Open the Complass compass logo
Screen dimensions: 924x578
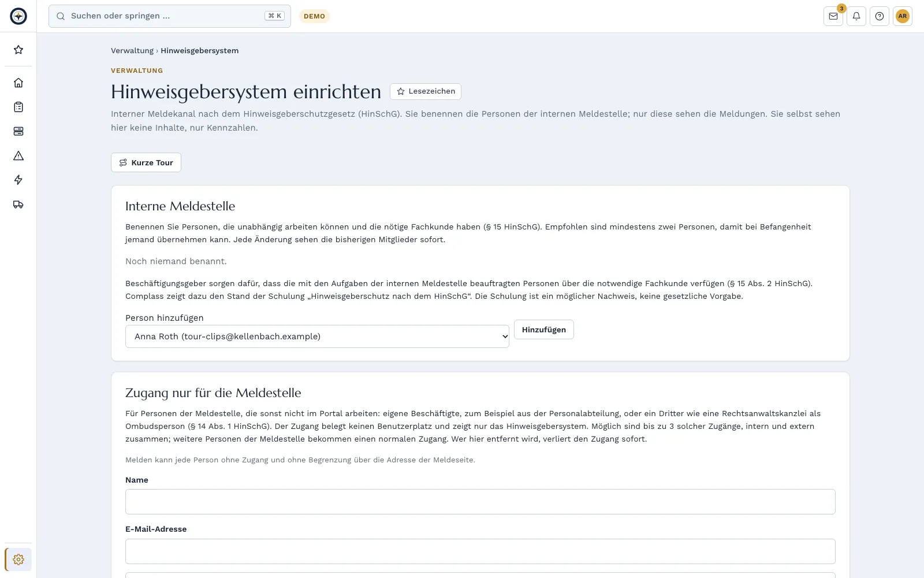tap(18, 16)
